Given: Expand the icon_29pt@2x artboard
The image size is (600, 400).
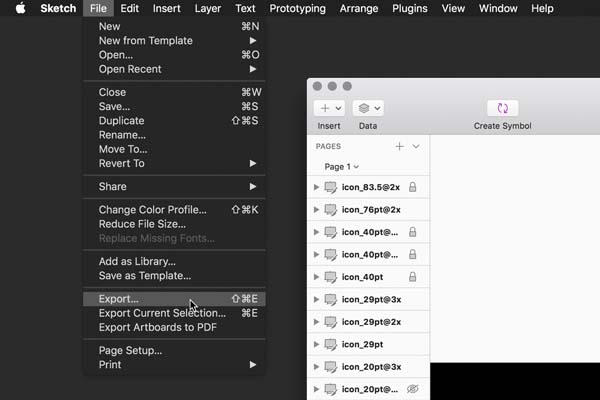Looking at the screenshot, I should pyautogui.click(x=316, y=322).
